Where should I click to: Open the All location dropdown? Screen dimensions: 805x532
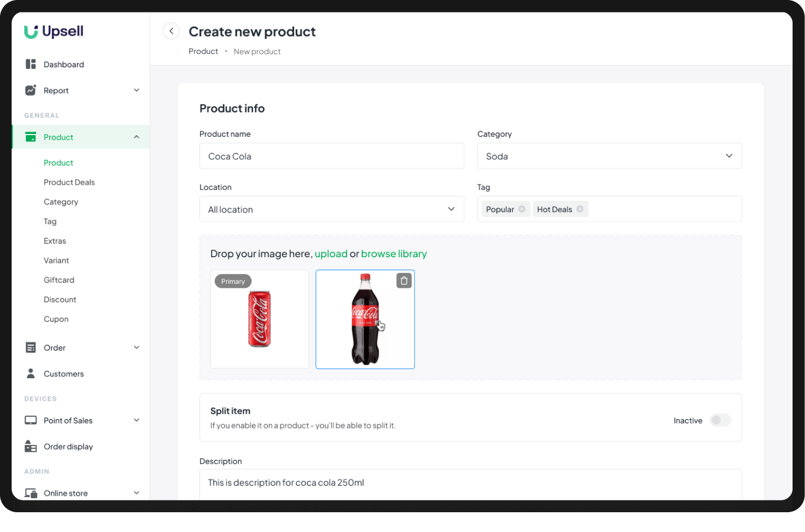click(x=332, y=209)
